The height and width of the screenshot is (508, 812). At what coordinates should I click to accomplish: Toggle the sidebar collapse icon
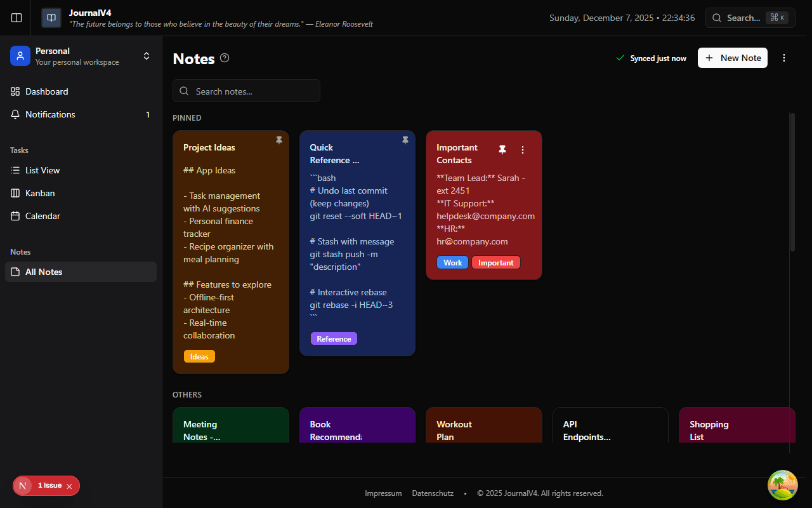[x=16, y=18]
